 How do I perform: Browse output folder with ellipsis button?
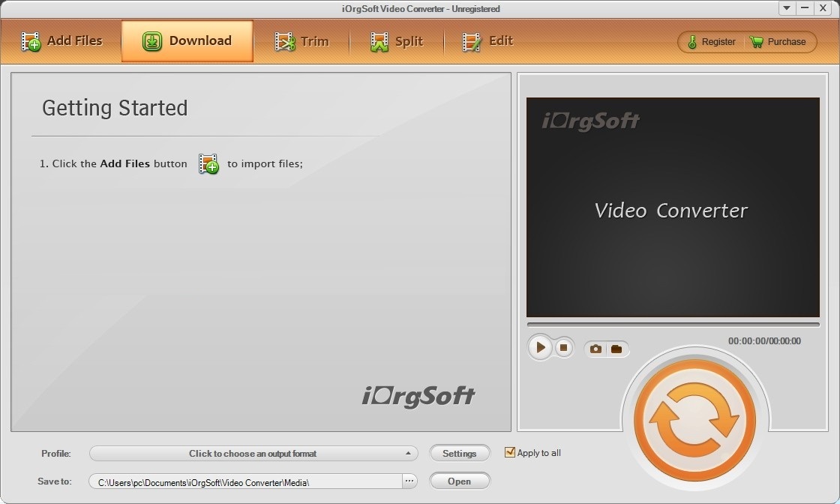[x=409, y=481]
